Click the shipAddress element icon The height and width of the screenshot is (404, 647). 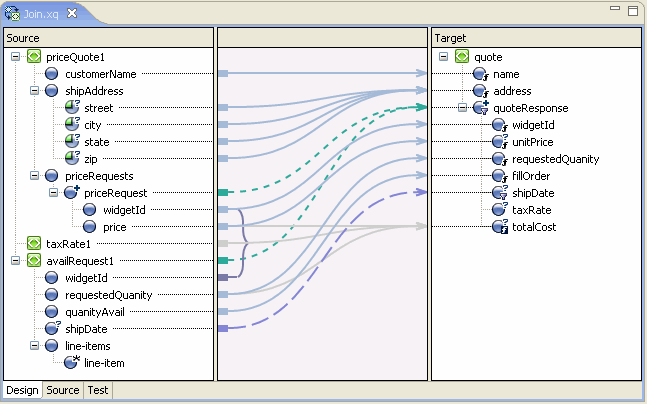pos(52,91)
